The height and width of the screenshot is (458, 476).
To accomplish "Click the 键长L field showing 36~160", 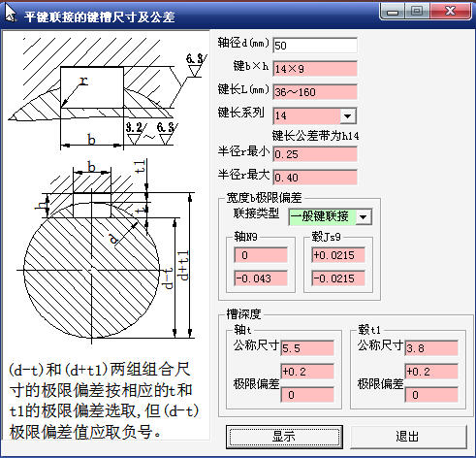I will [x=315, y=92].
